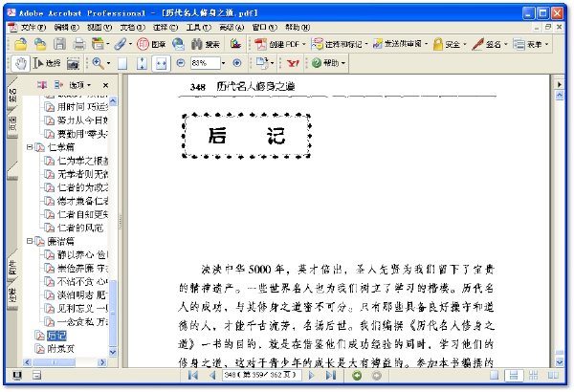The image size is (574, 392).
Task: Open 搜索 search with binoculars icon
Action: [x=206, y=44]
